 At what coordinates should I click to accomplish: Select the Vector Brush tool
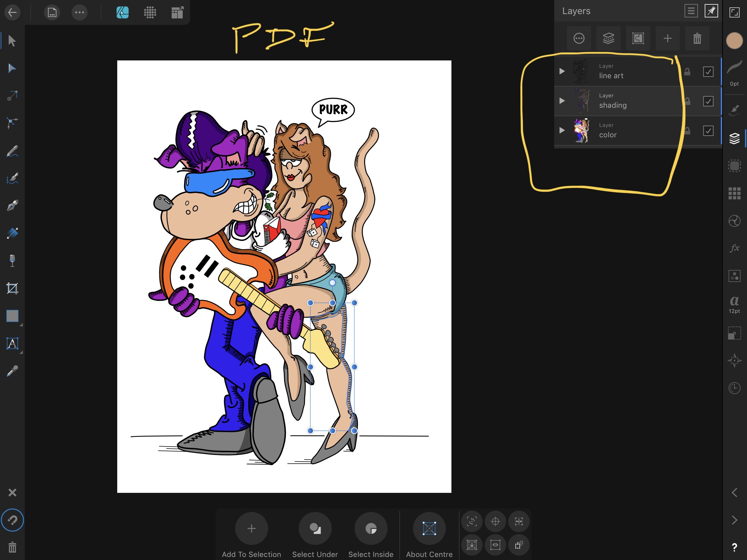point(12,178)
